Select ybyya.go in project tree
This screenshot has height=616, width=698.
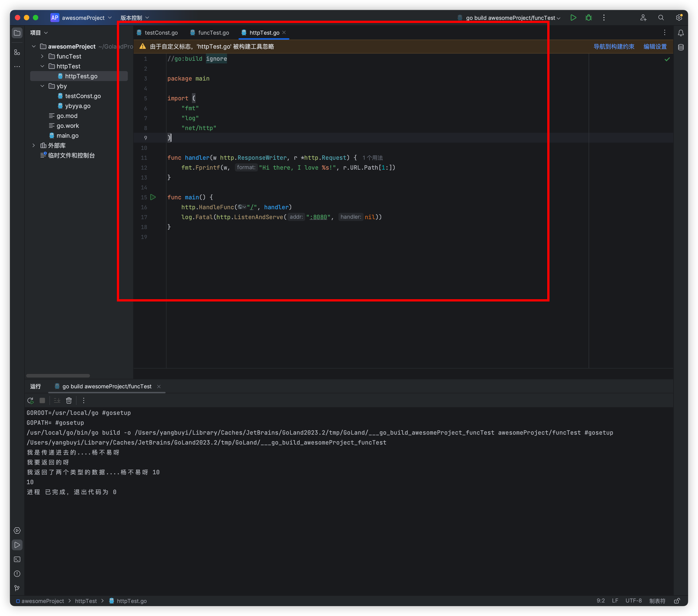pos(74,106)
